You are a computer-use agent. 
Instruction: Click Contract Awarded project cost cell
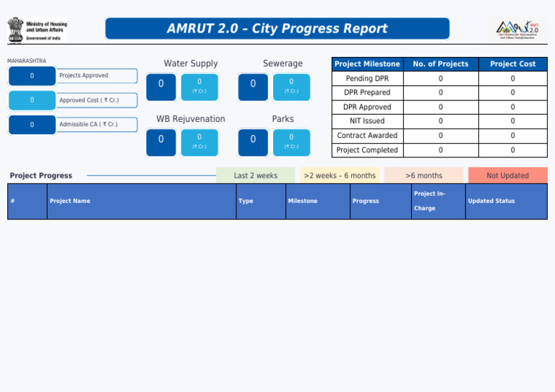(513, 136)
